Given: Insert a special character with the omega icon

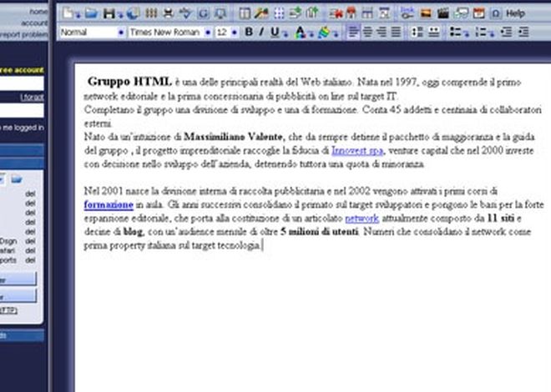Looking at the screenshot, I should (x=495, y=13).
